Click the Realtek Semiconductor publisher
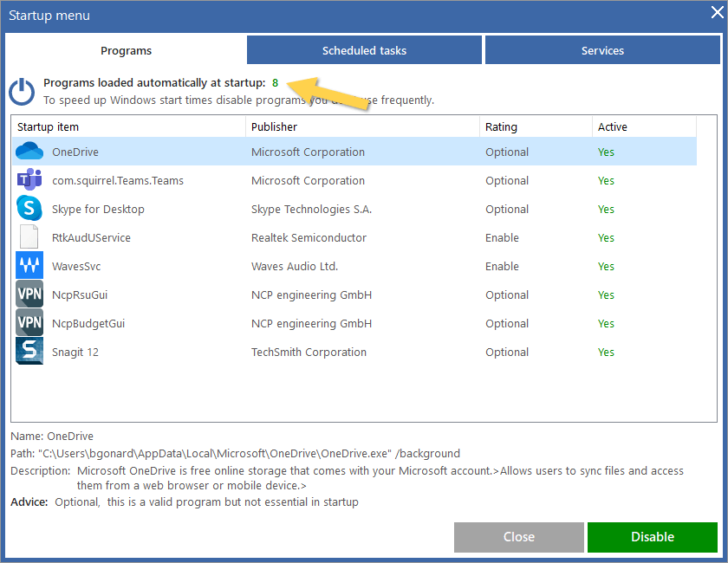This screenshot has width=728, height=563. point(309,237)
